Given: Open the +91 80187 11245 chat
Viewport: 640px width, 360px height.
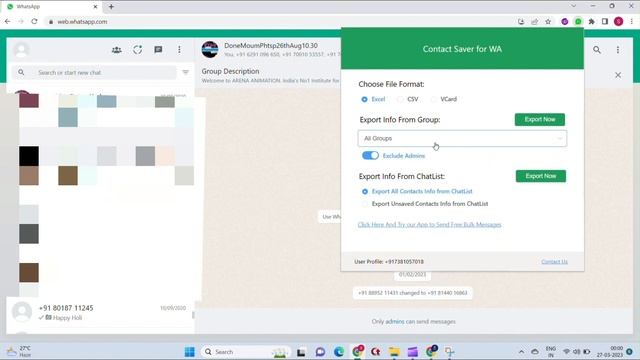Looking at the screenshot, I should [x=100, y=312].
